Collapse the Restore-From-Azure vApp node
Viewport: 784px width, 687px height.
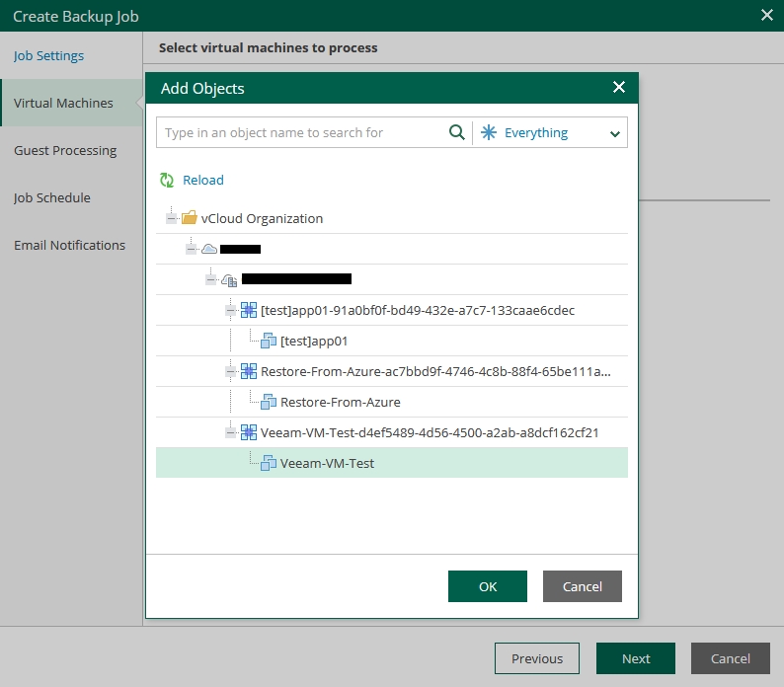coord(230,371)
